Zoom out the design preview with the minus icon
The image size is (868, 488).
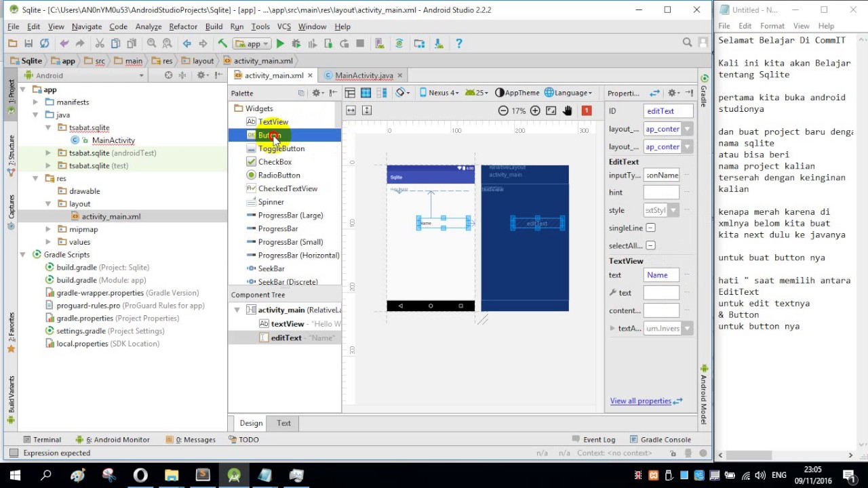[503, 110]
